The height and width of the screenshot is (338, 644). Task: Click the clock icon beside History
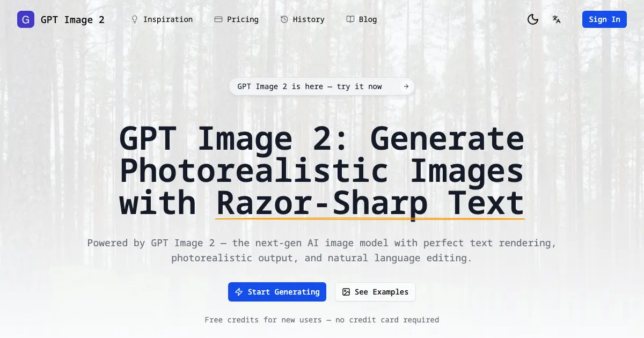tap(284, 19)
